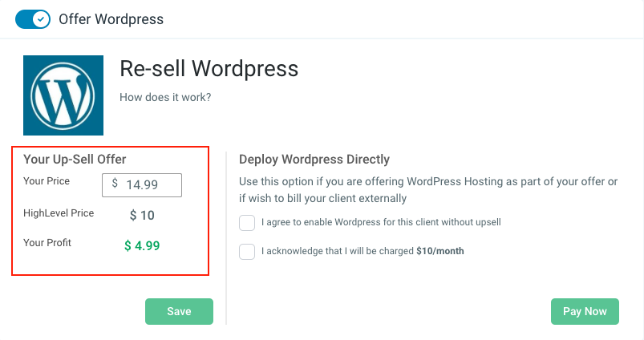Click the 'Your Profit' label
This screenshot has width=644, height=340.
pos(47,243)
